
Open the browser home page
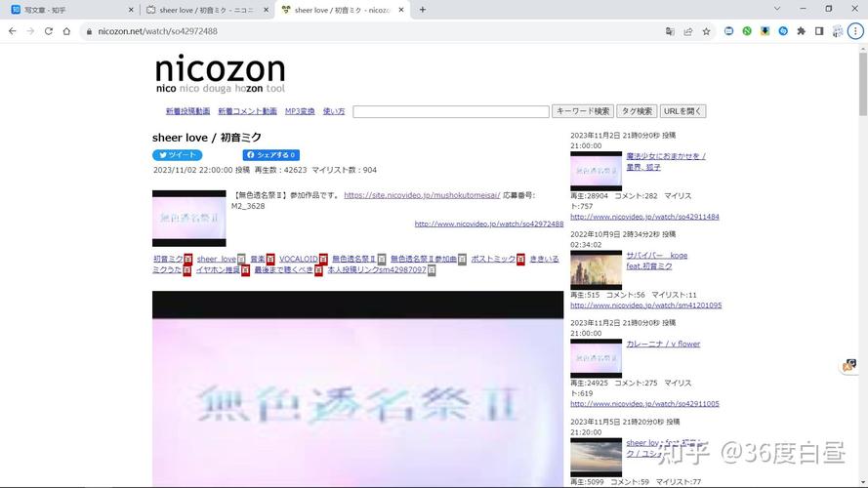click(x=67, y=31)
